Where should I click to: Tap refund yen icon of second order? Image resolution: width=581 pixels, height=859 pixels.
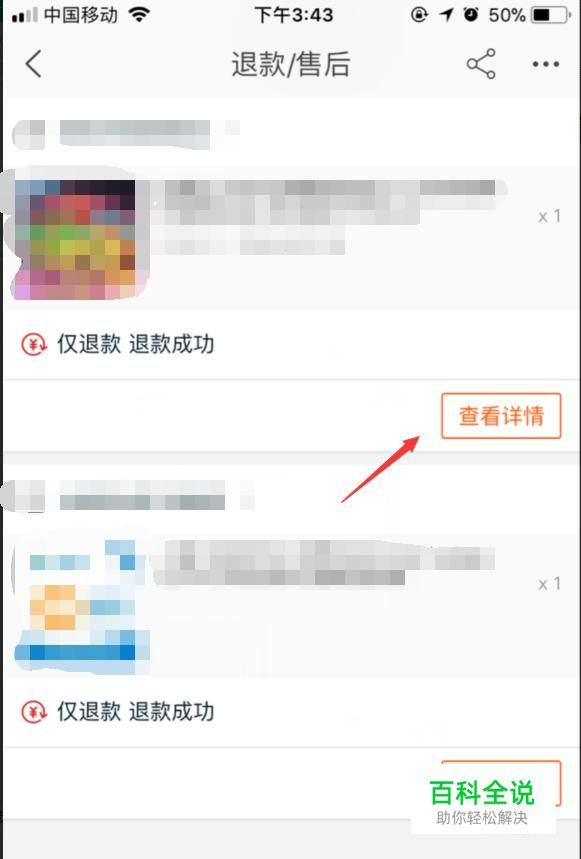tap(34, 712)
